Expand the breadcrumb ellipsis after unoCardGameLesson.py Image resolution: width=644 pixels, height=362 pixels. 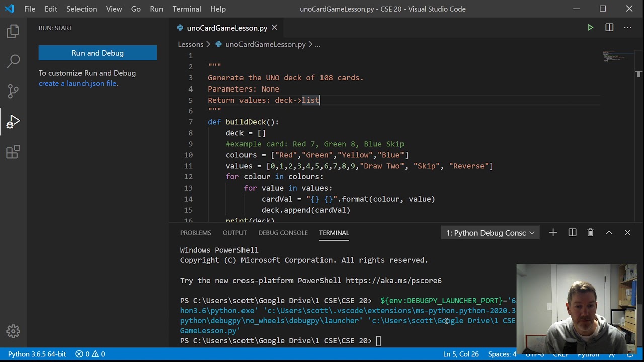click(317, 45)
